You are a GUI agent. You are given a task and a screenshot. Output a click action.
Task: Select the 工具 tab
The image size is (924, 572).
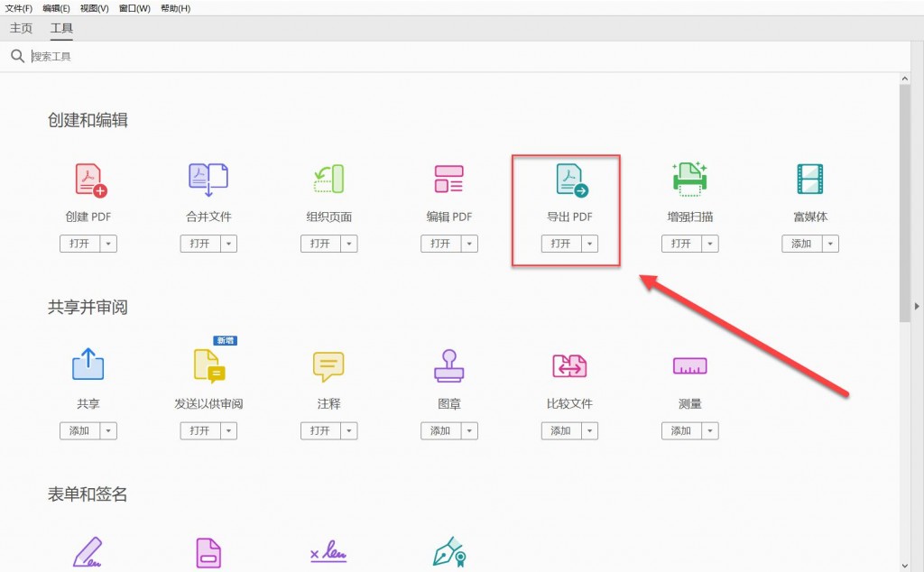click(x=61, y=28)
